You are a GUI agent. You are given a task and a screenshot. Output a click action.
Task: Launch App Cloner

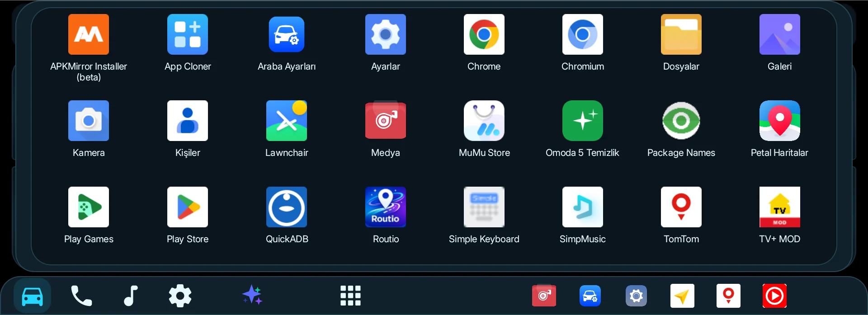(188, 34)
